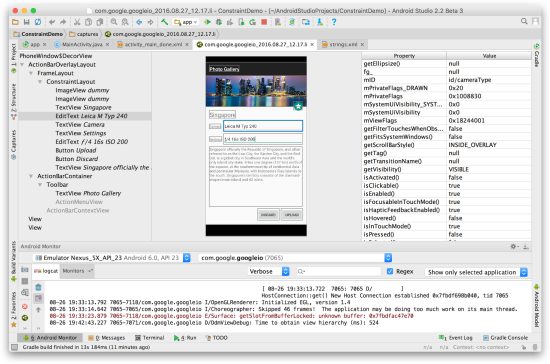The width and height of the screenshot is (550, 364).
Task: Switch to the MainActivity.java tab
Action: point(81,45)
